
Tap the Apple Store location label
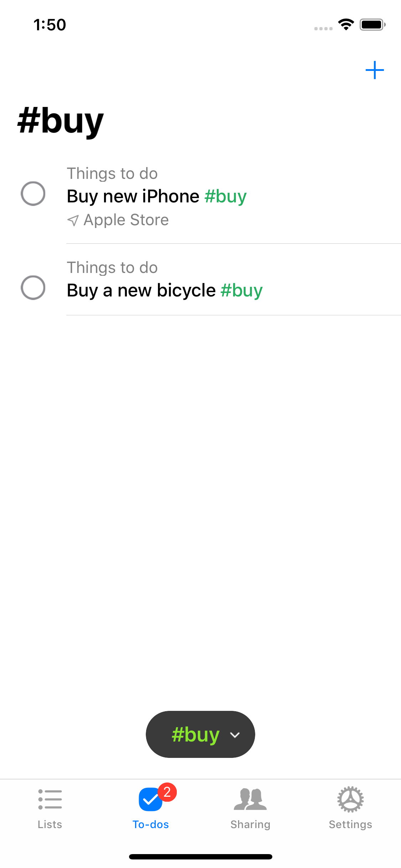coord(126,220)
